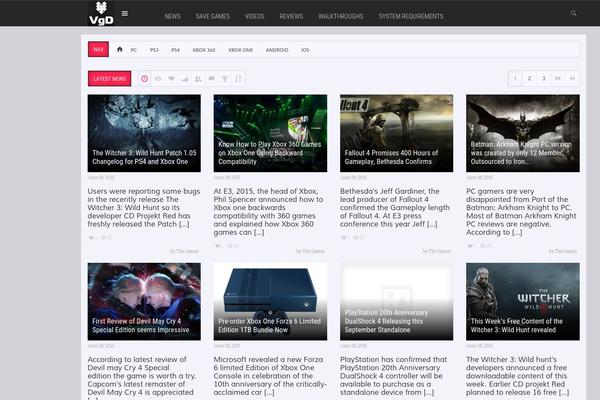Open PlayStation 20th Anniversary DualShock 4 thumbnail
This screenshot has width=600, height=400.
(396, 302)
